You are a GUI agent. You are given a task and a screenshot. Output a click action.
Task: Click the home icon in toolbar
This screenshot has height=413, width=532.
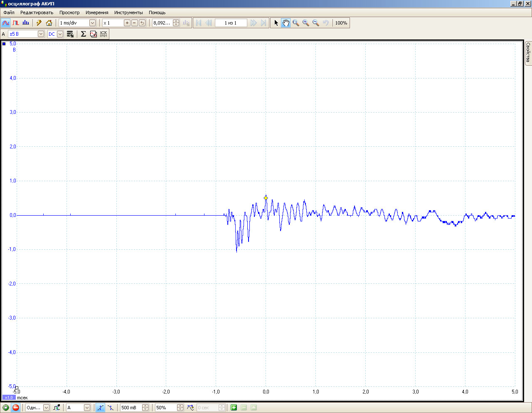[x=49, y=23]
